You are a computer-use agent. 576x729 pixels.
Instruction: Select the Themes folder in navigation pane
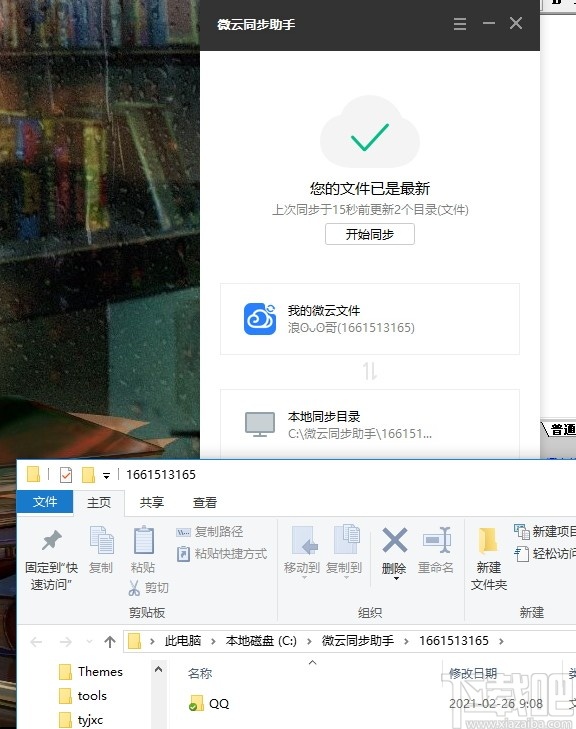91,672
